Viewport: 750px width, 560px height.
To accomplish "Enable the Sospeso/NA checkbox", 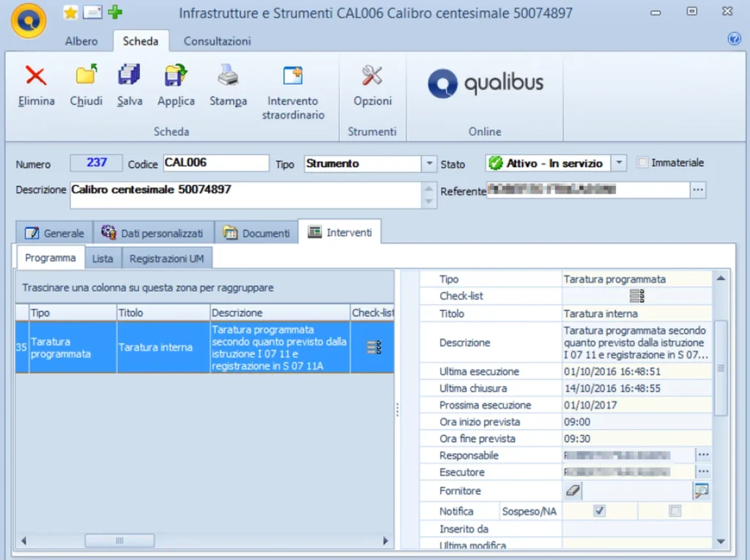I will pos(675,511).
